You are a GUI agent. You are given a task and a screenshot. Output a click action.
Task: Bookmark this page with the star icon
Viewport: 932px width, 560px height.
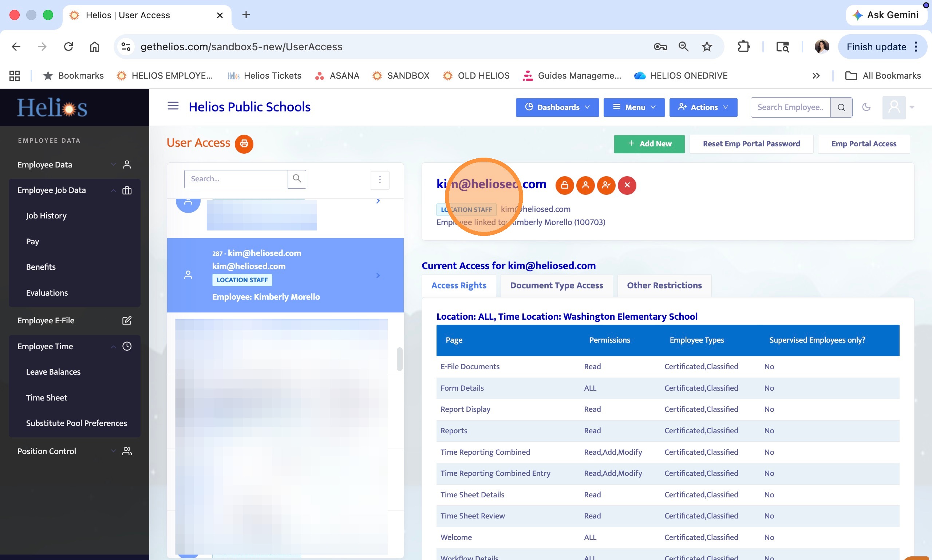707,47
